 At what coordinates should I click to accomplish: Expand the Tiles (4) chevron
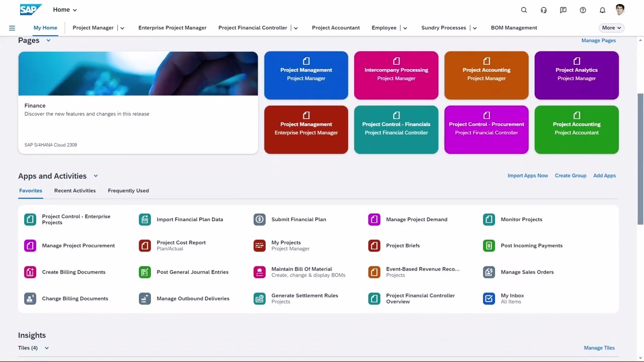point(47,348)
